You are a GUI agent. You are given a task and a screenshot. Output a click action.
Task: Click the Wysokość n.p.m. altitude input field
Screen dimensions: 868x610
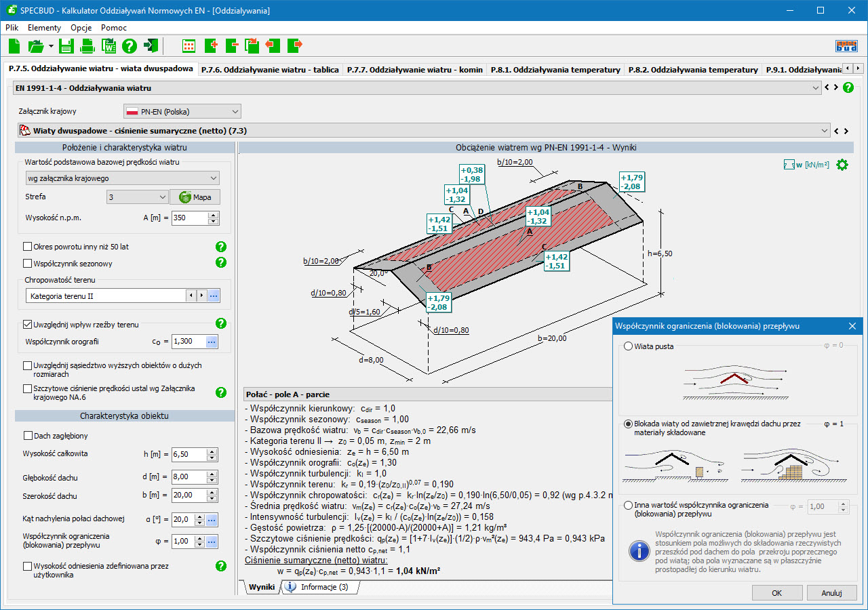click(189, 218)
